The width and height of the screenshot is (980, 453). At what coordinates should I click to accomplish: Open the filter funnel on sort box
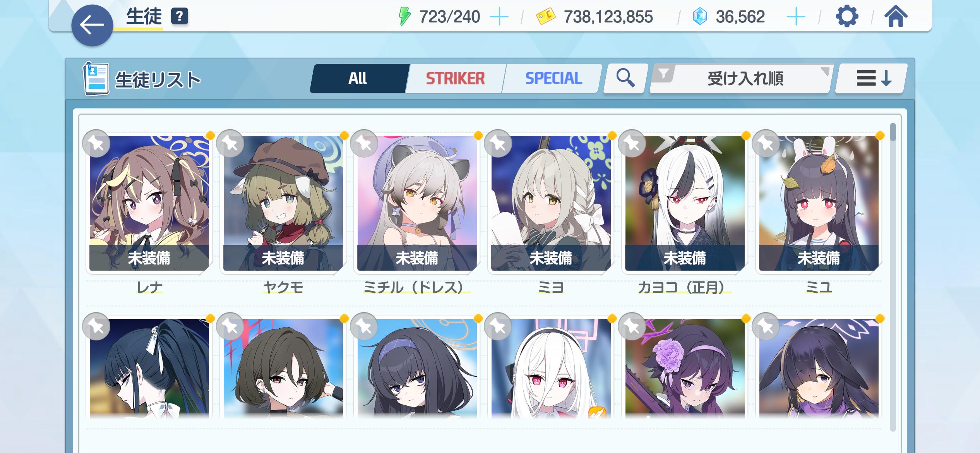coord(664,73)
